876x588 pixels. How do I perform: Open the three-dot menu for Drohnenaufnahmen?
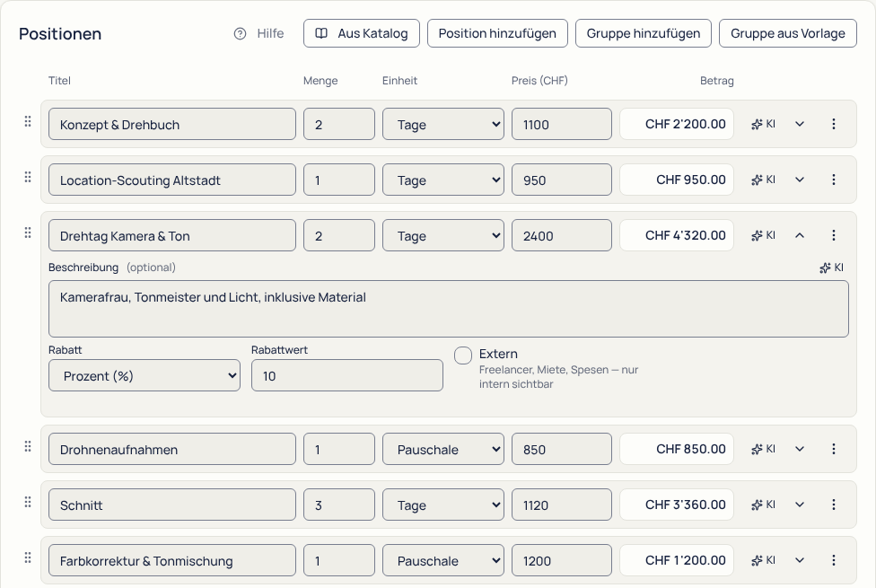[x=834, y=449]
